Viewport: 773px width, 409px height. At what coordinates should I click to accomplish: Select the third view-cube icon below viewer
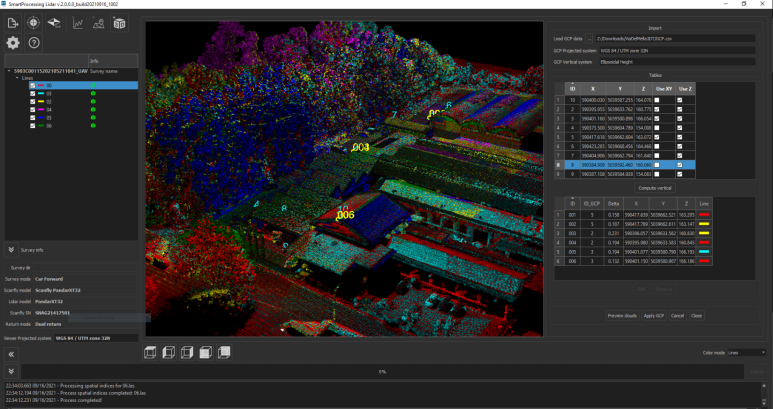tap(187, 352)
